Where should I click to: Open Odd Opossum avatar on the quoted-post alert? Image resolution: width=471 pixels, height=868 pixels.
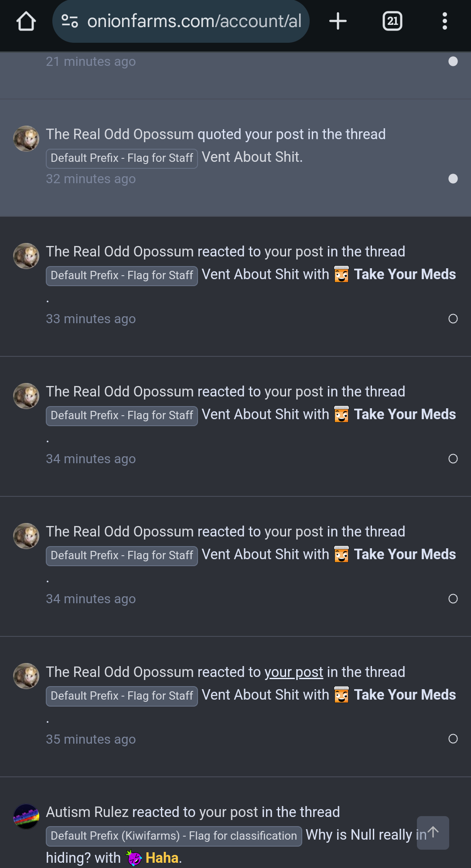26,139
